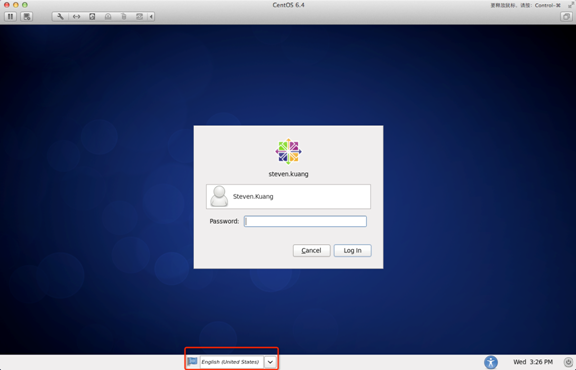Select the Steven.Kuang user entry
The width and height of the screenshot is (576, 370).
[x=288, y=197]
